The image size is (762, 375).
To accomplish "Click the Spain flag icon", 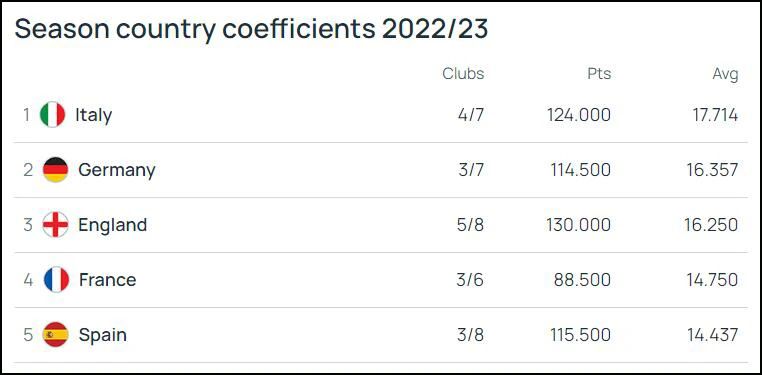I will (x=55, y=335).
